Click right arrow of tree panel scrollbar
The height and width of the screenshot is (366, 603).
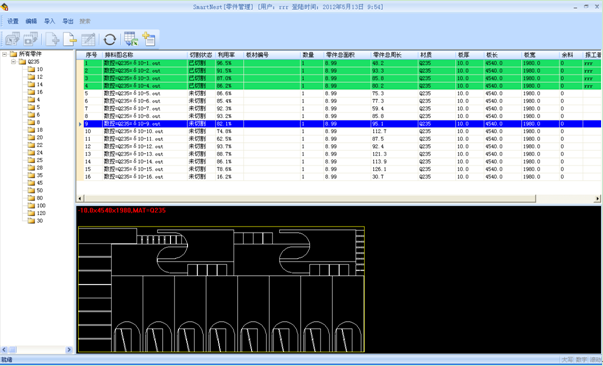[x=69, y=350]
